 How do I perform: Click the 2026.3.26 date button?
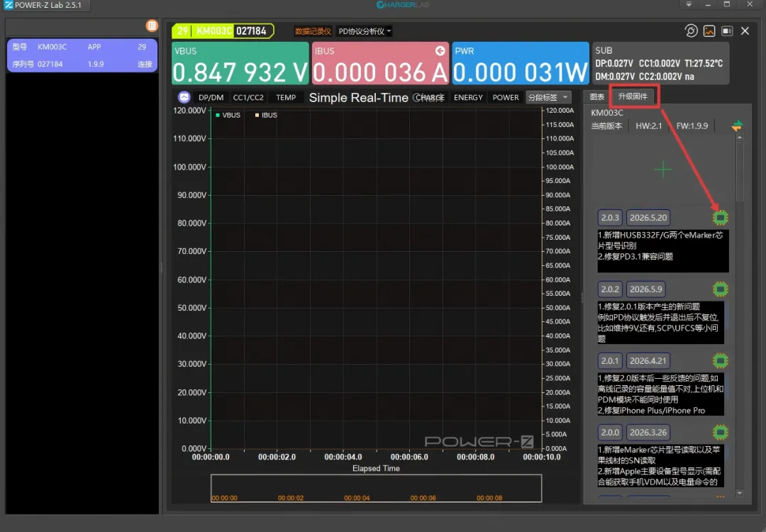648,433
